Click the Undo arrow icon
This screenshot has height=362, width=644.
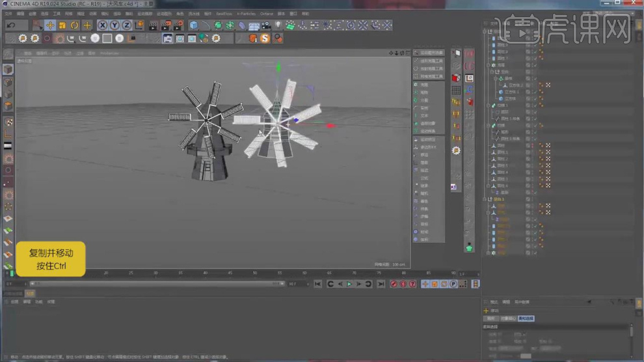[x=11, y=25]
